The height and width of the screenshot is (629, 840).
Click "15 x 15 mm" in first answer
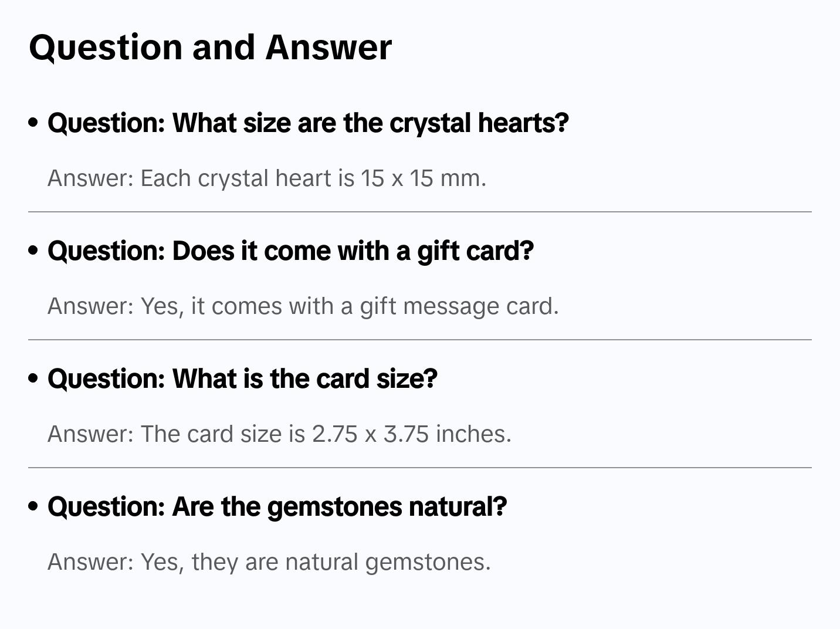[422, 178]
